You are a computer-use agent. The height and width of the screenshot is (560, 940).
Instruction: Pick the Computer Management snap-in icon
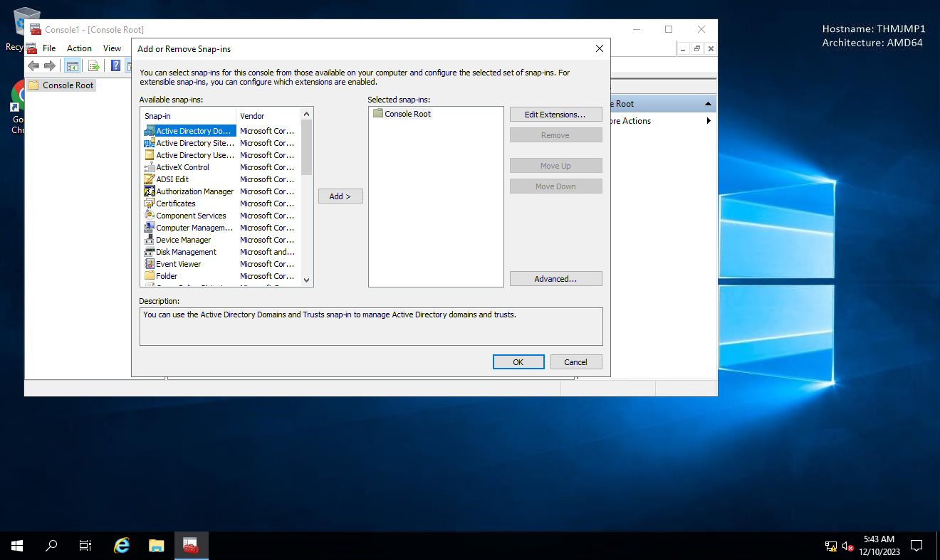[150, 228]
